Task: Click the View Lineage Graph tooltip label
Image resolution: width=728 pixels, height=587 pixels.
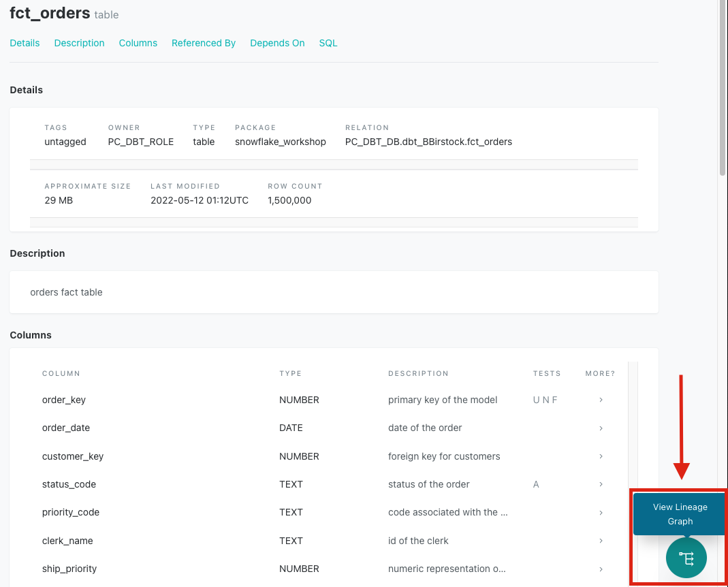Action: (680, 514)
